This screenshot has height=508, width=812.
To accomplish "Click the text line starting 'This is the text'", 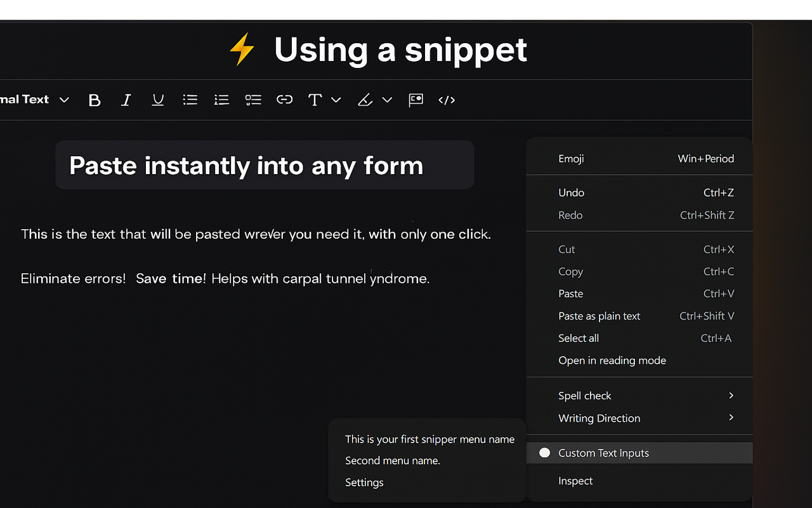I will pos(256,234).
